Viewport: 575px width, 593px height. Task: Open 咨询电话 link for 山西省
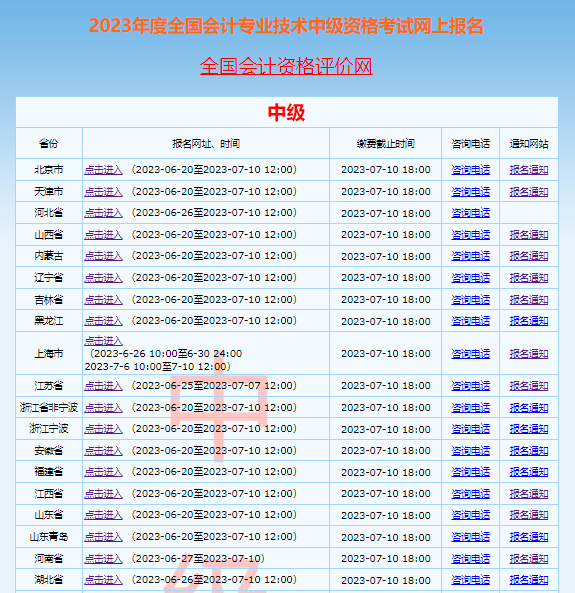pyautogui.click(x=470, y=235)
